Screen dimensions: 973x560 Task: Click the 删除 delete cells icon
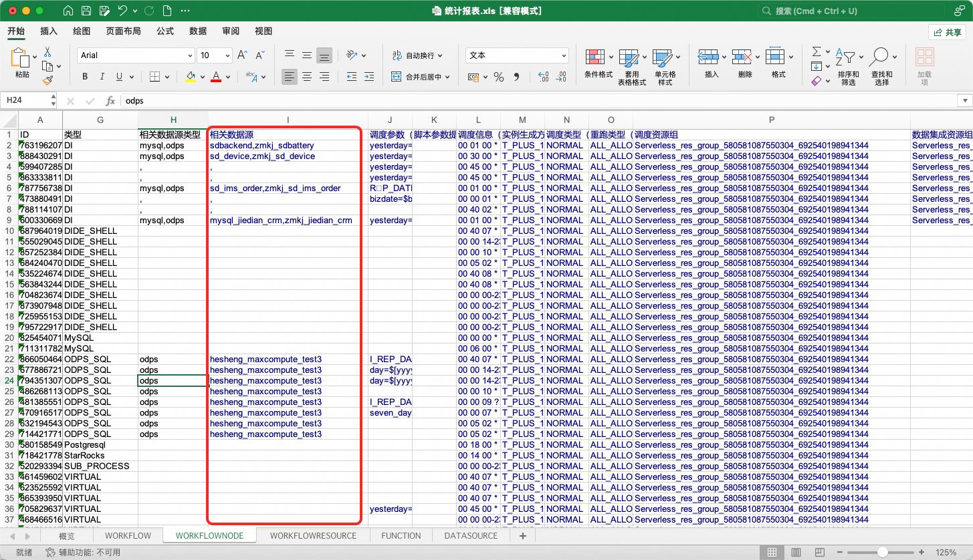click(741, 56)
